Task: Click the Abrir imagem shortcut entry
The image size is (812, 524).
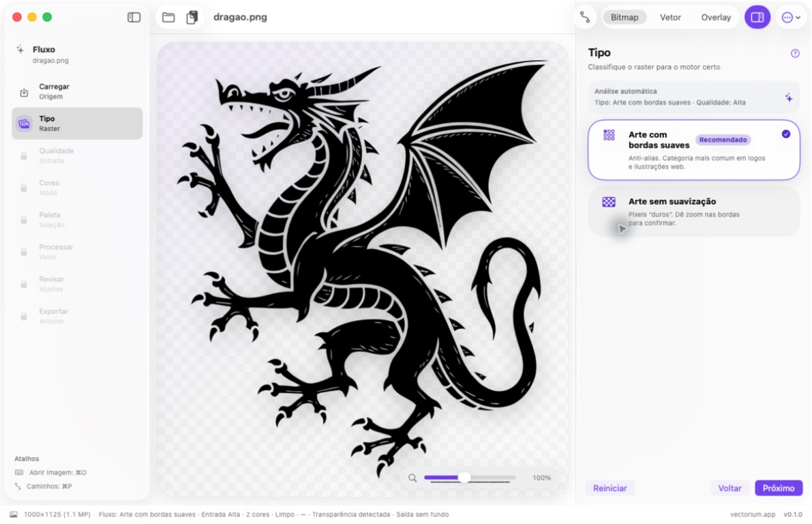Action: (50, 472)
